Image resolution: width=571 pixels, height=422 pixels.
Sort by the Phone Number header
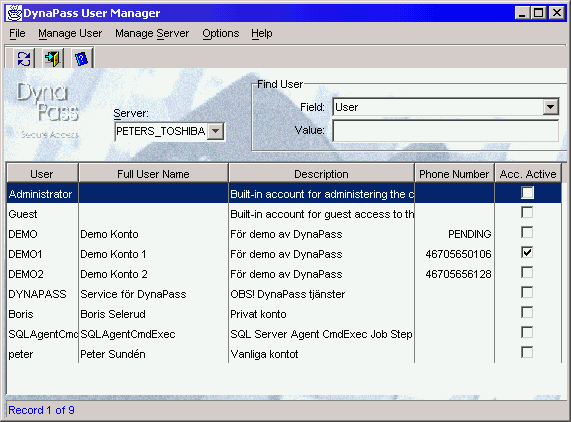454,174
